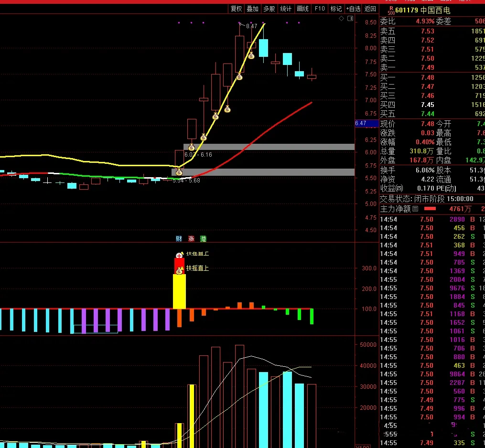Image resolution: width=485 pixels, height=448 pixels.
Task: Click the 叠加 overlay button
Action: 253,9
